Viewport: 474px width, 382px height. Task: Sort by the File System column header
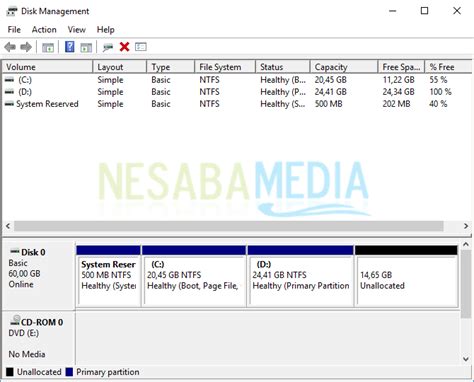(x=225, y=67)
